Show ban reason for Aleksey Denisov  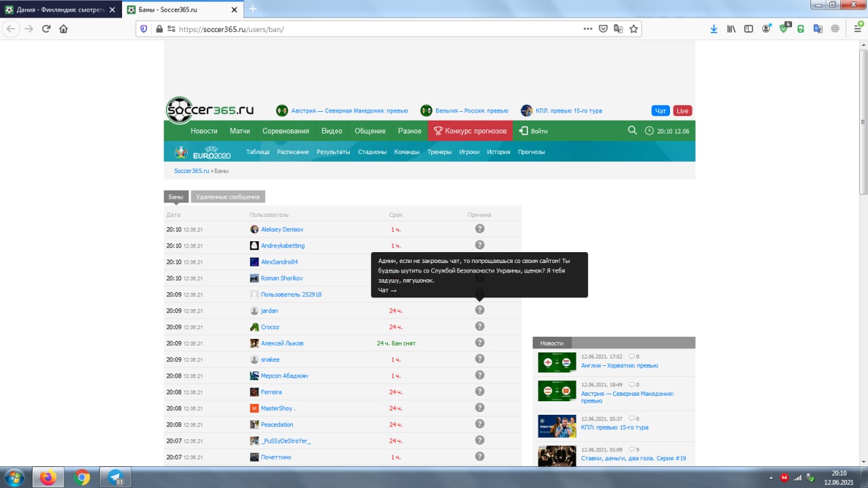(x=479, y=228)
